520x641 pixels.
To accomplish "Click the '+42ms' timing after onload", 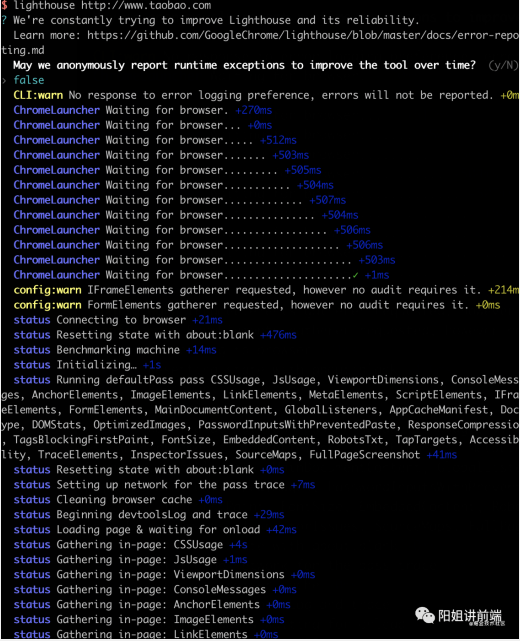I will tap(281, 530).
